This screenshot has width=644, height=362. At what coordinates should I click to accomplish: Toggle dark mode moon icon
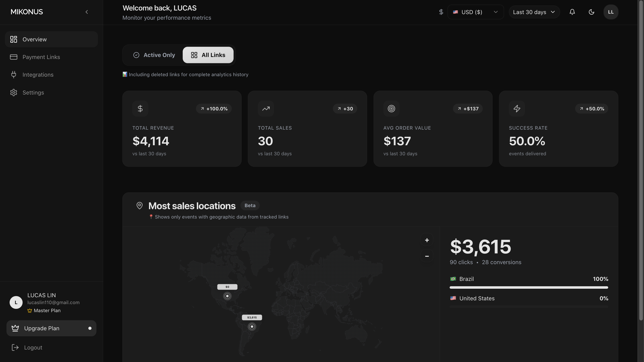click(591, 12)
